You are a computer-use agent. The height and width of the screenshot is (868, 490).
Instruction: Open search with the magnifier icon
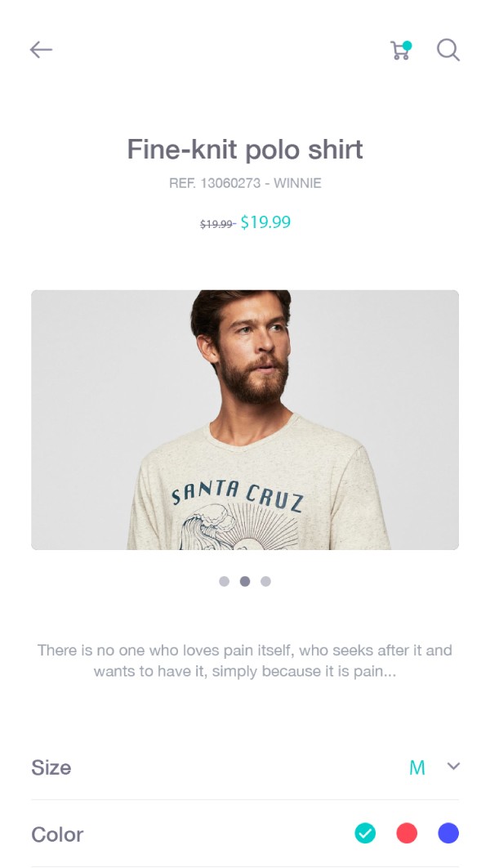(448, 50)
